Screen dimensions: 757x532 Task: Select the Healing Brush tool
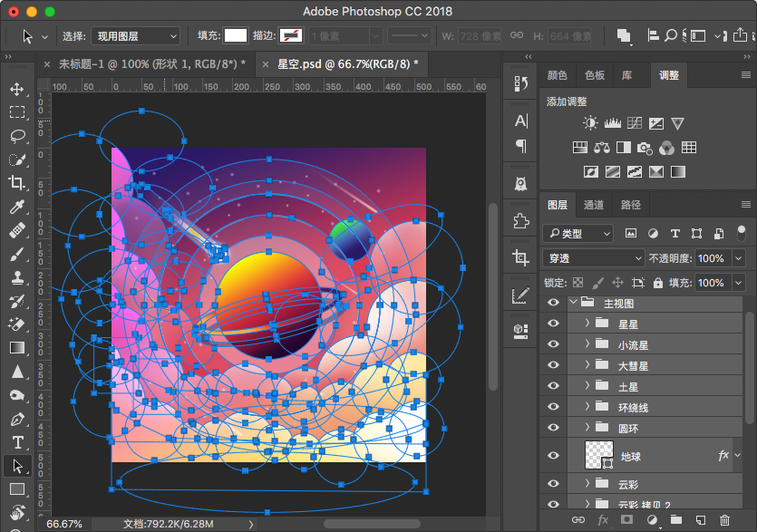tap(17, 230)
